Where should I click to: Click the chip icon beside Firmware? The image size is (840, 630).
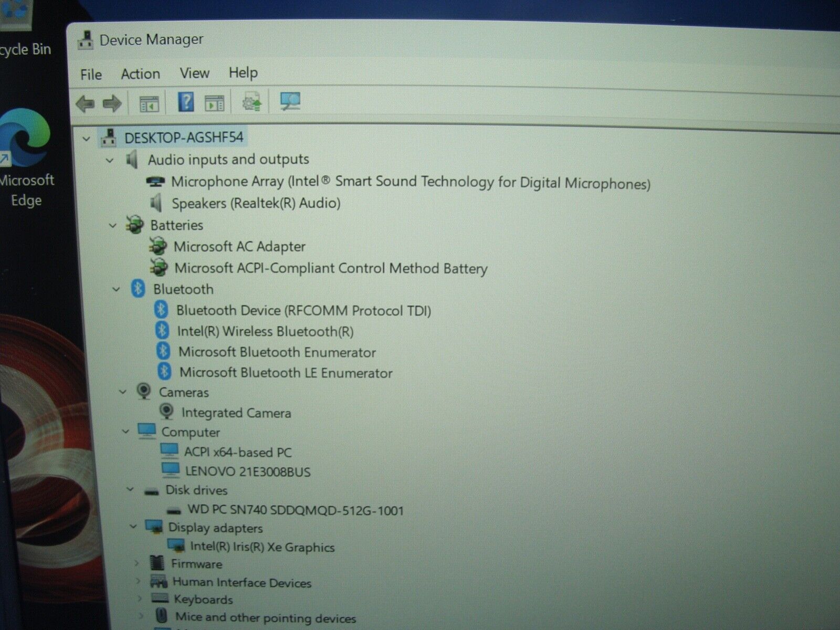pyautogui.click(x=156, y=563)
